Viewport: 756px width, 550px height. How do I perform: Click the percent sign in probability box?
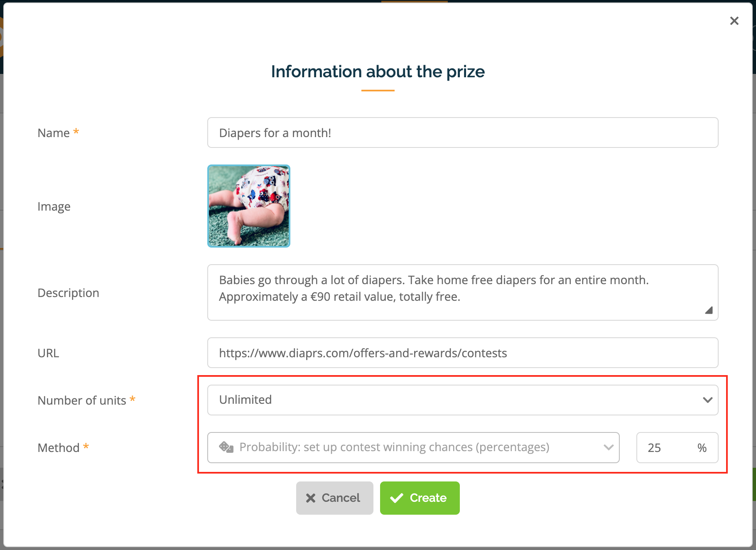(x=702, y=448)
